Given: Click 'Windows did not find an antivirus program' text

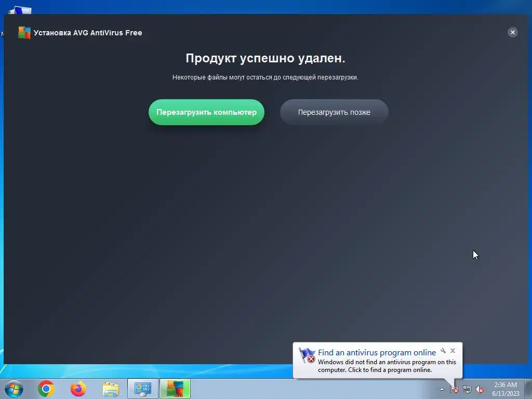Looking at the screenshot, I should [387, 366].
